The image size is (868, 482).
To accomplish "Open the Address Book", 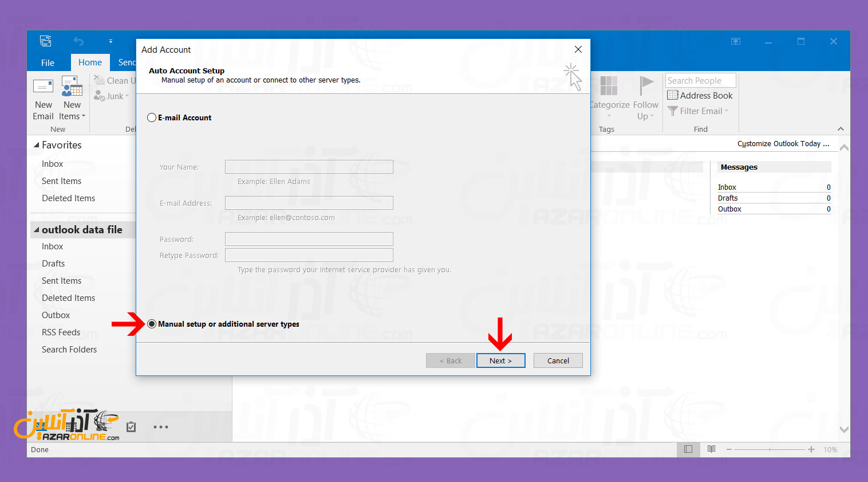I will (x=700, y=96).
